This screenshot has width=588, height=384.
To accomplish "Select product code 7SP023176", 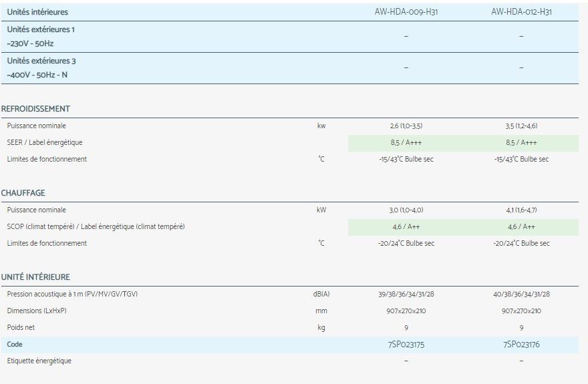I will pos(521,345).
